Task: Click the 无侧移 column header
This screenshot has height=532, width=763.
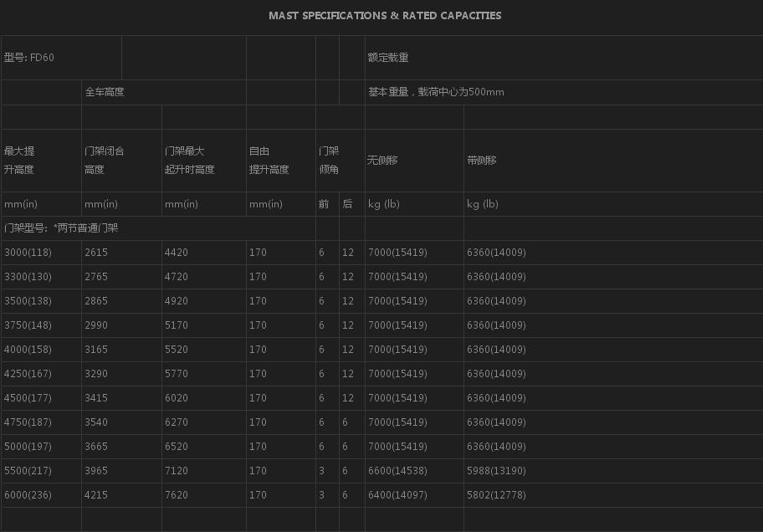Action: click(x=382, y=160)
